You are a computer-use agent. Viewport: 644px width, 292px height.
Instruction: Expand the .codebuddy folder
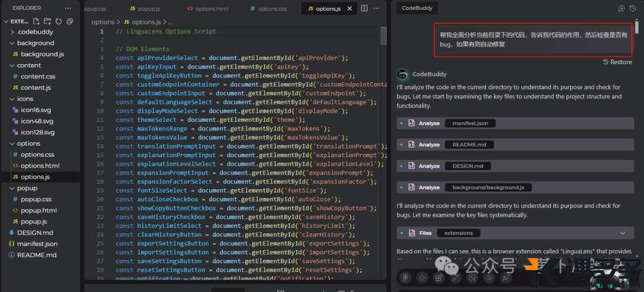[x=12, y=32]
